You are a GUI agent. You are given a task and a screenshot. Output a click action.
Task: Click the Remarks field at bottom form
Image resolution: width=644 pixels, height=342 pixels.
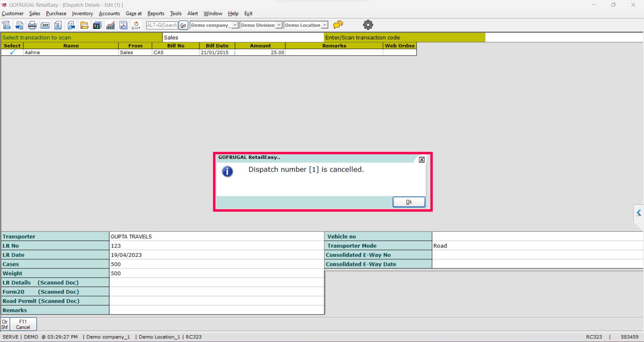click(217, 310)
